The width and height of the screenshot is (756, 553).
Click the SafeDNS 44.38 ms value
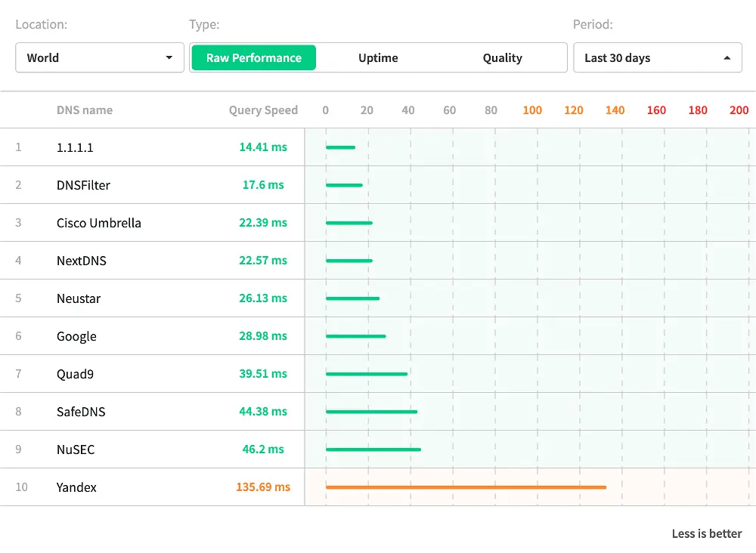click(x=263, y=412)
